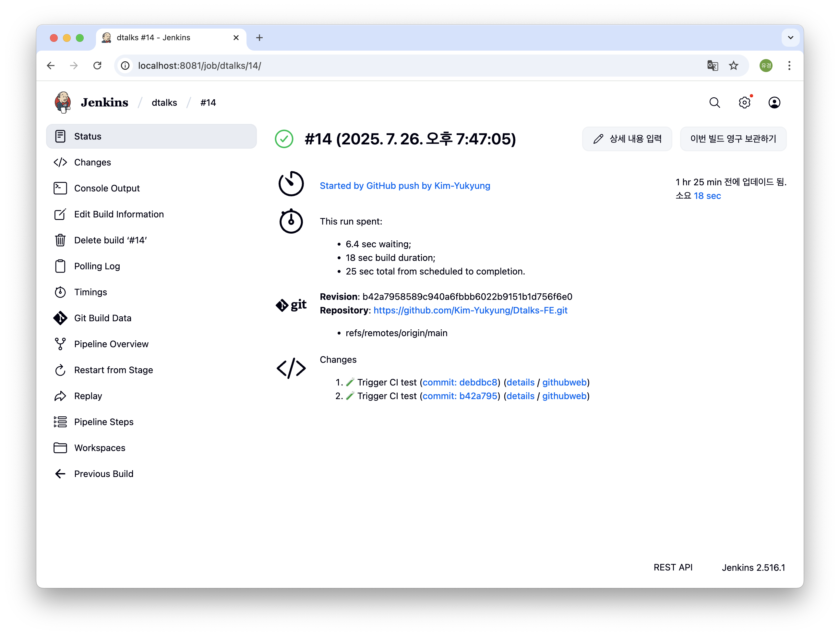Expand the tab search dropdown arrow
This screenshot has height=636, width=840.
790,38
